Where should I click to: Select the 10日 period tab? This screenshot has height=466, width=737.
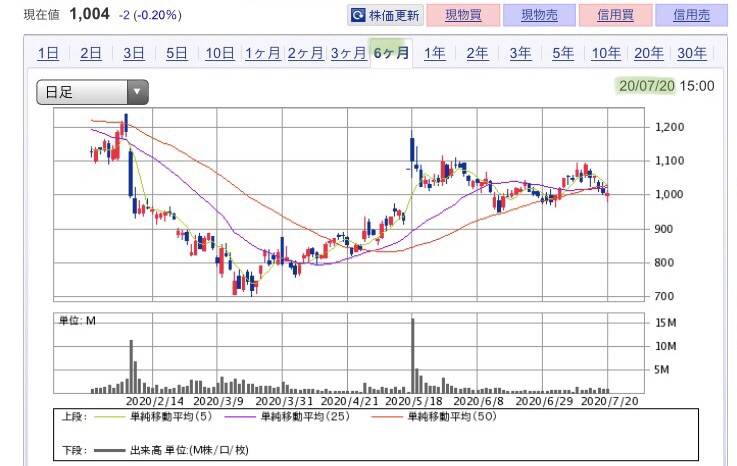pyautogui.click(x=220, y=53)
